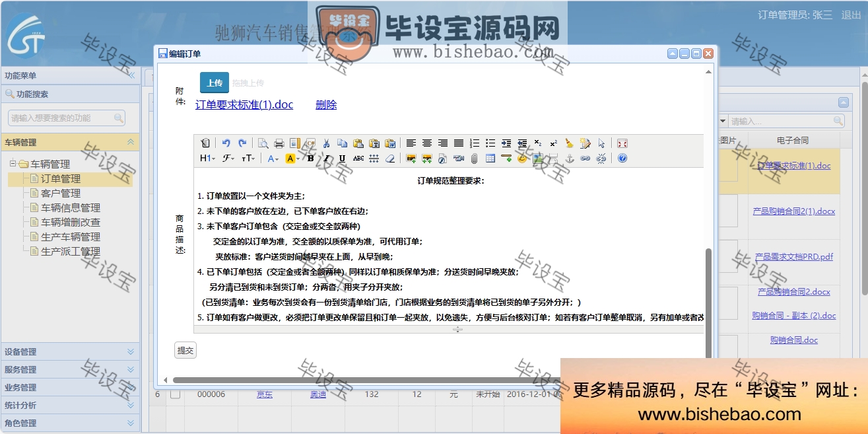Insert a template using the toolbar icon
Screen dimensions: 868x434
(x=294, y=143)
